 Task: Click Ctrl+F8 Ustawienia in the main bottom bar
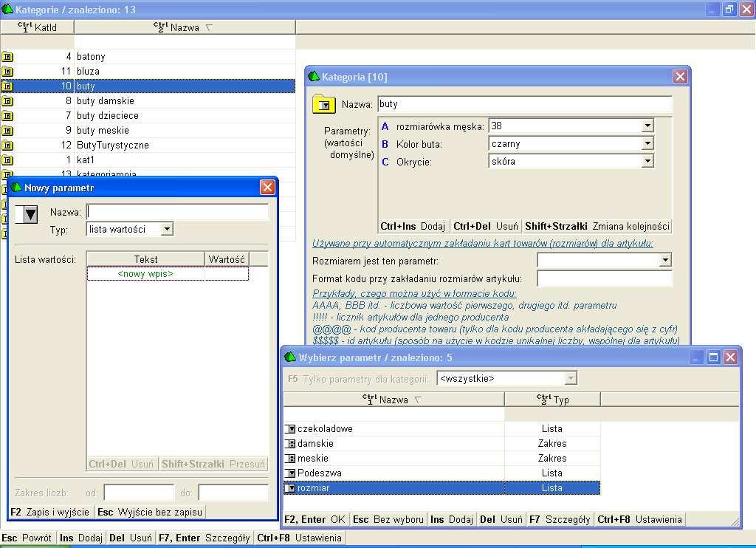(300, 538)
